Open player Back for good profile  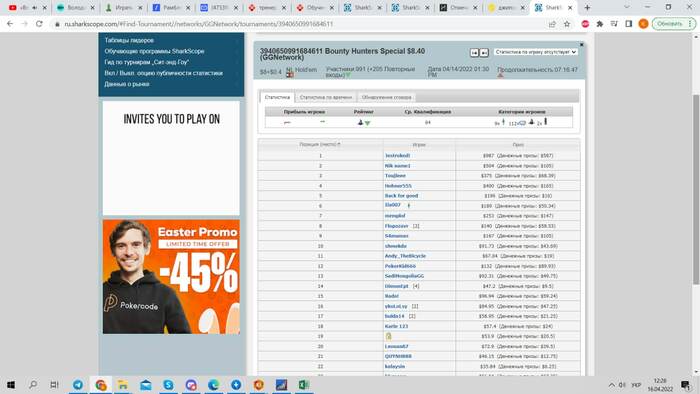click(401, 196)
